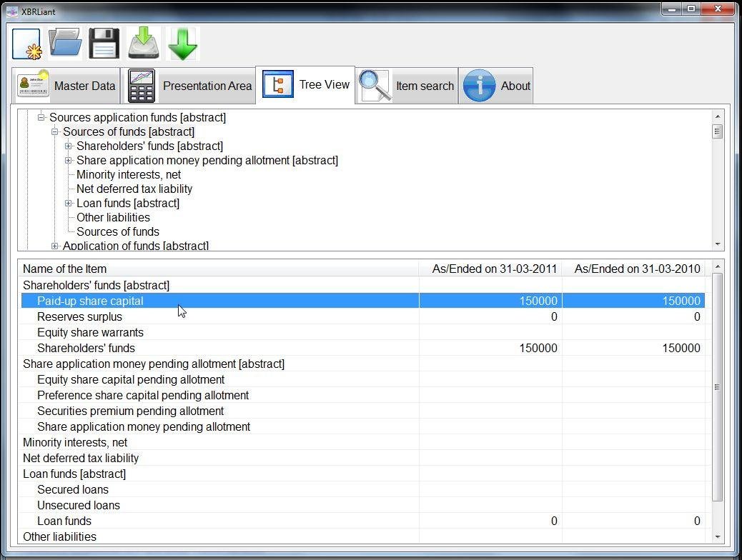The height and width of the screenshot is (560, 742).
Task: Select Minority interests, net in tree
Action: (x=129, y=174)
